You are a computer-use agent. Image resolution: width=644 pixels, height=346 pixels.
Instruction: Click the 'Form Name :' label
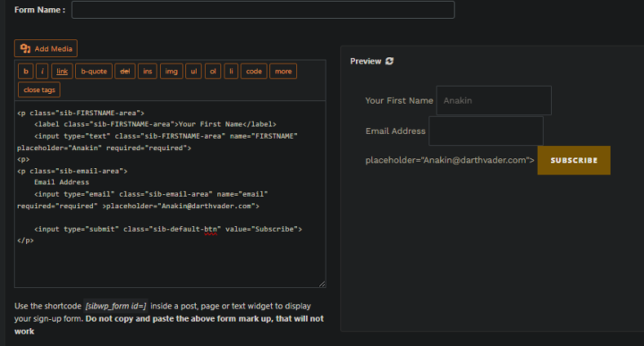tap(40, 10)
